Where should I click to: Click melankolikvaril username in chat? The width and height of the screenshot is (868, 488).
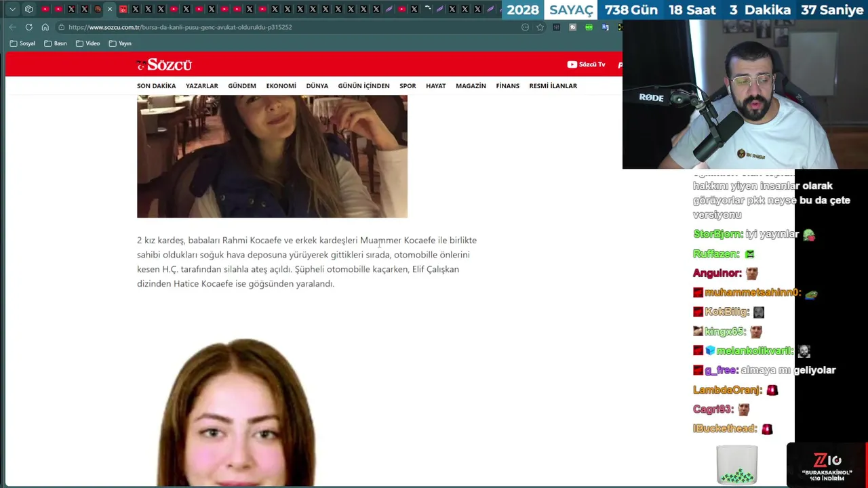pos(755,351)
